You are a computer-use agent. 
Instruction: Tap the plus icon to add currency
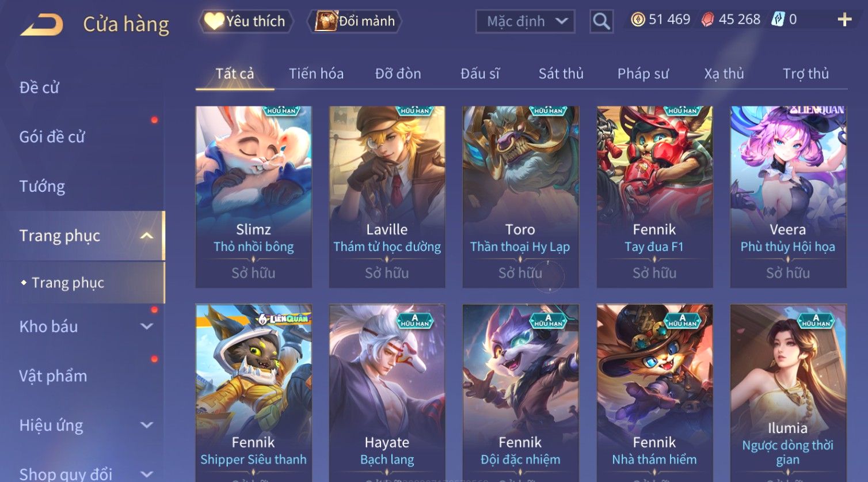[x=844, y=20]
